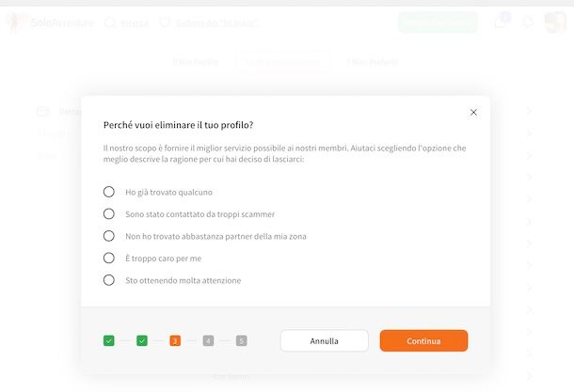This screenshot has height=392, width=574.
Task: Click the gray step 5 indicator
Action: [x=241, y=341]
